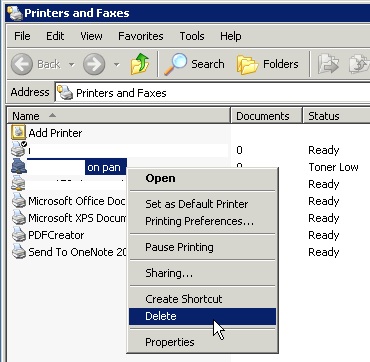Select the Microsoft XPS Docum printer name
This screenshot has width=370, height=362.
click(77, 218)
